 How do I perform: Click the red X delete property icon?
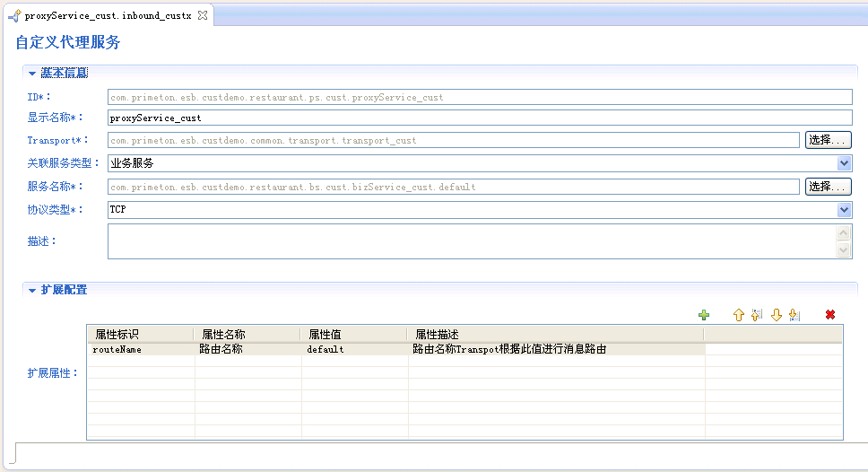(x=830, y=315)
